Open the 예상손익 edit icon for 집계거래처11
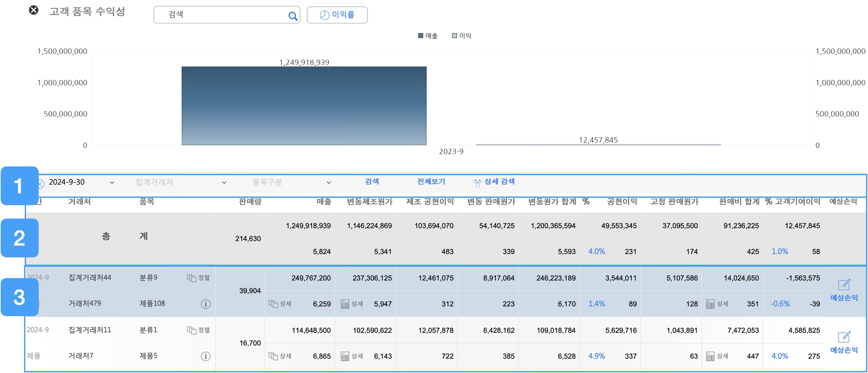 pos(844,337)
